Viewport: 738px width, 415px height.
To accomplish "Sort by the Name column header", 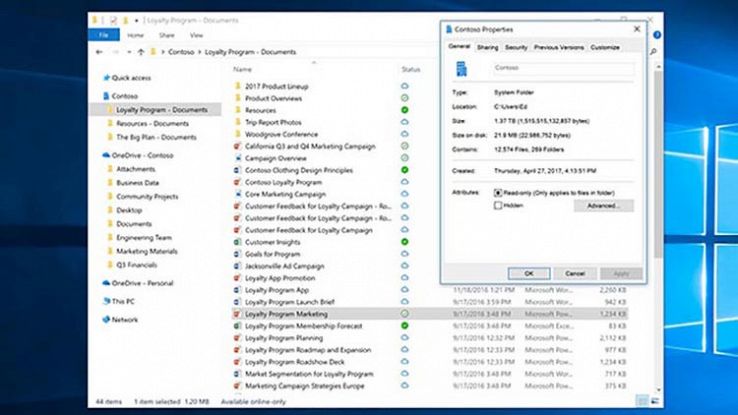I will (x=243, y=69).
